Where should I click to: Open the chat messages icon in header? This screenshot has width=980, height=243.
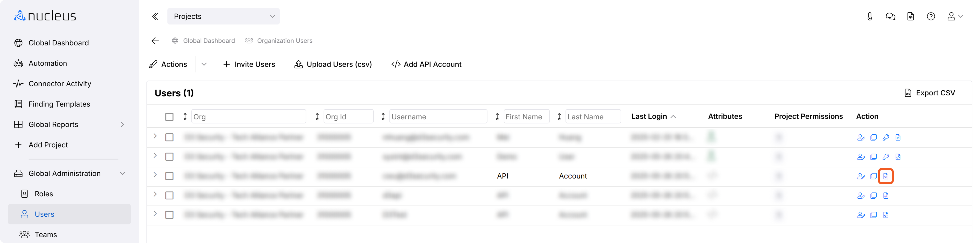(x=890, y=16)
